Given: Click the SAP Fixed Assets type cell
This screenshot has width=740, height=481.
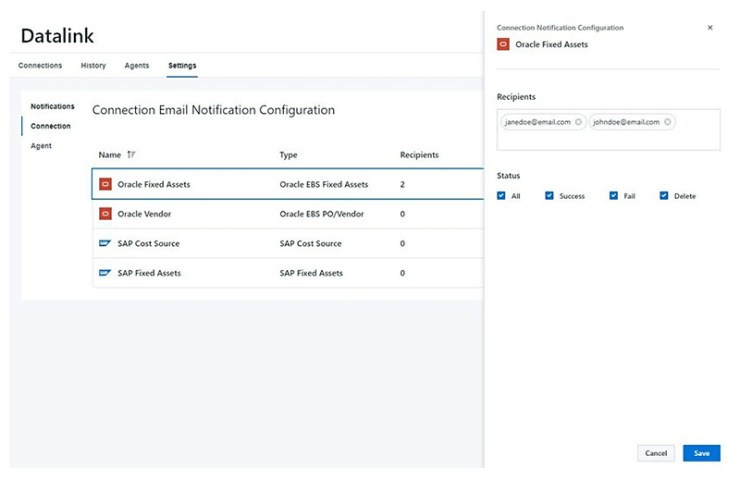Looking at the screenshot, I should [x=311, y=273].
